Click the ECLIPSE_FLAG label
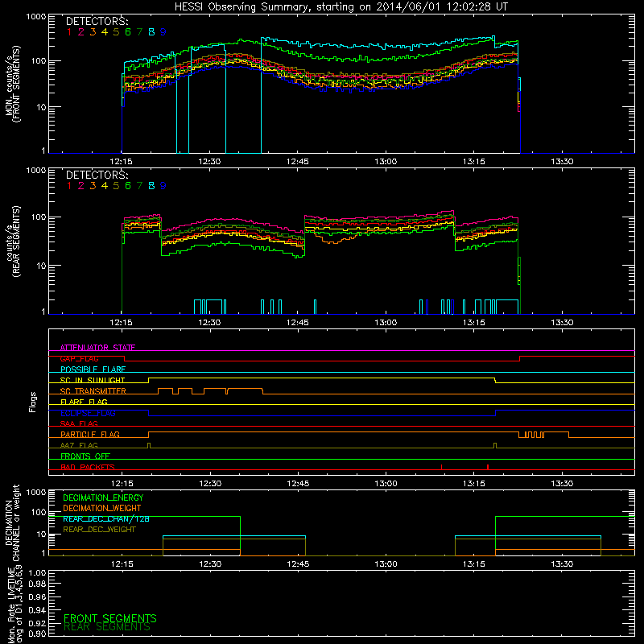This screenshot has width=644, height=644. [x=88, y=413]
